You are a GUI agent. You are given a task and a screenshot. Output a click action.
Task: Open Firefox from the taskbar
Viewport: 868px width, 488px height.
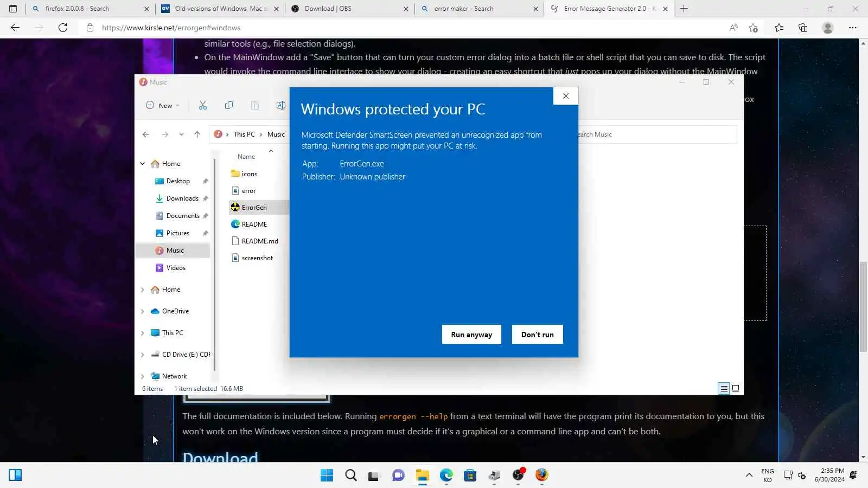click(541, 476)
